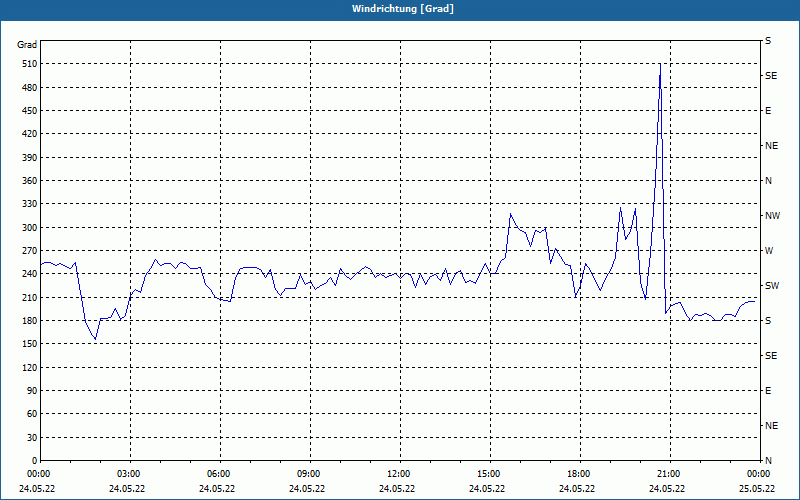Select the 390 y-axis value
800x500 pixels.
pos(29,158)
